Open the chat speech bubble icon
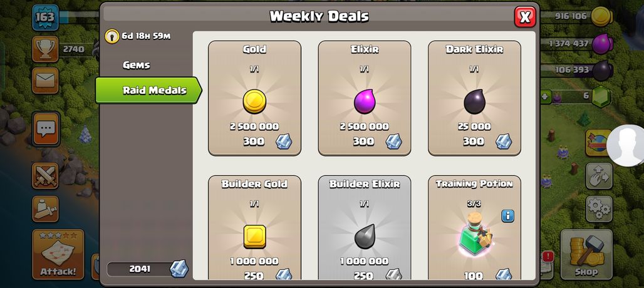The image size is (644, 288). point(46,129)
